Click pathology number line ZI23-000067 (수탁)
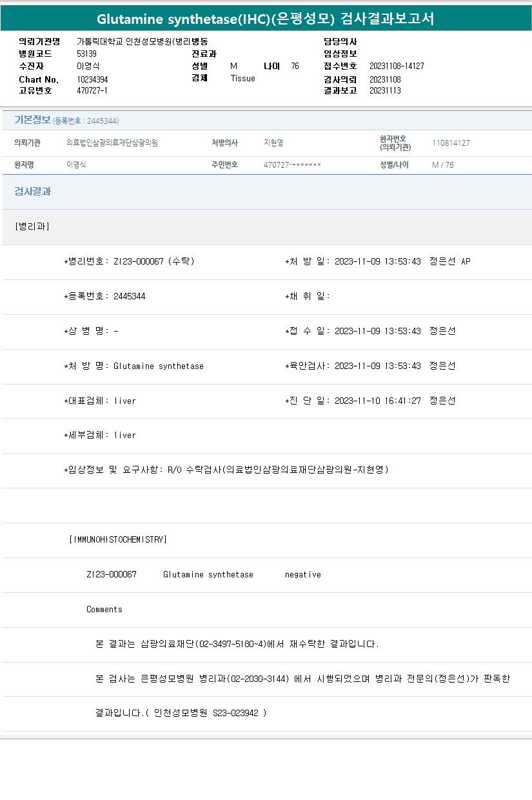This screenshot has height=800, width=532. pos(129,261)
